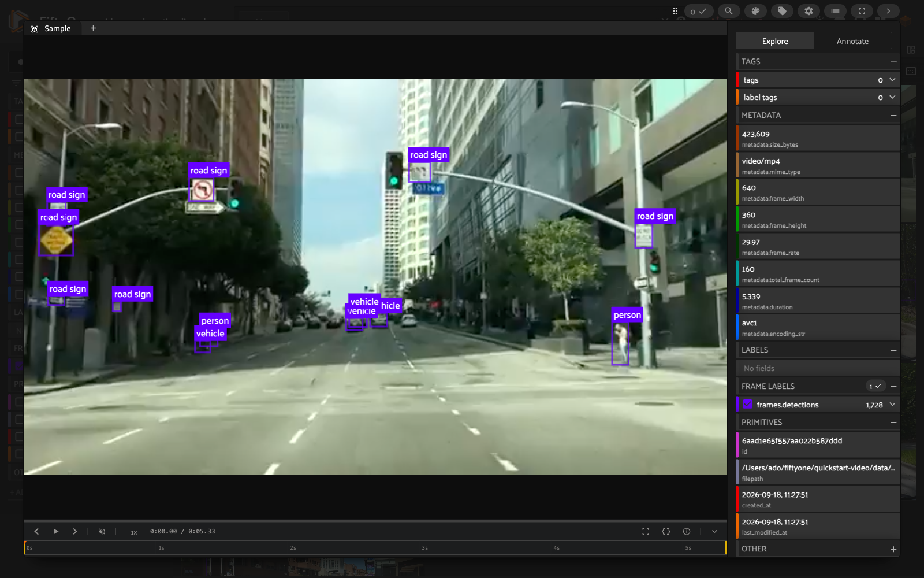Screen dimensions: 924x578
Task: Select the road sign label above the Olive sign
Action: [x=429, y=154]
